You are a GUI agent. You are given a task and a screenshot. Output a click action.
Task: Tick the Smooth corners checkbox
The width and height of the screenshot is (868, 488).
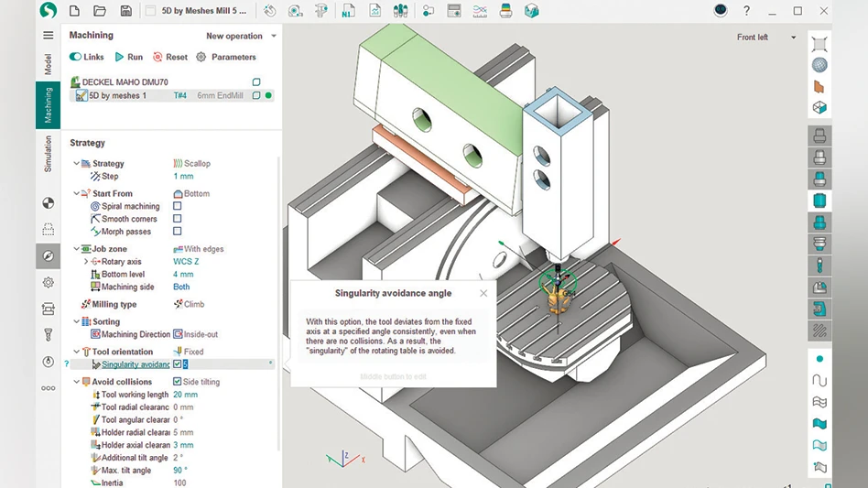pyautogui.click(x=178, y=219)
